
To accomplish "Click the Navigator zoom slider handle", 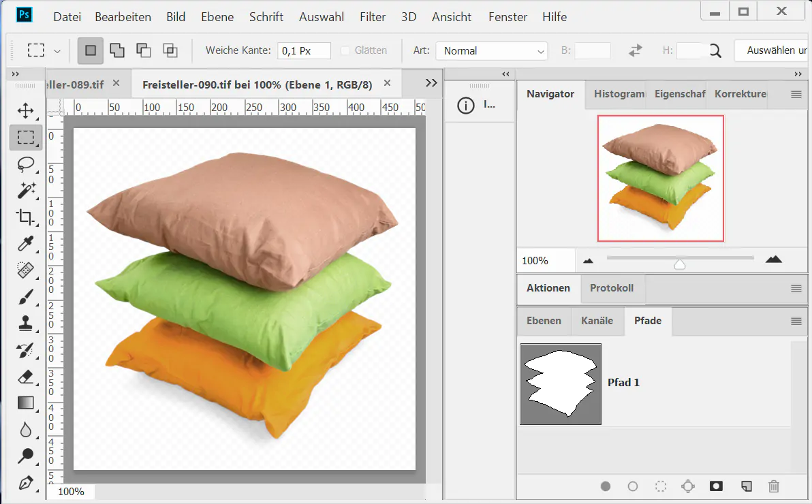I will coord(679,264).
